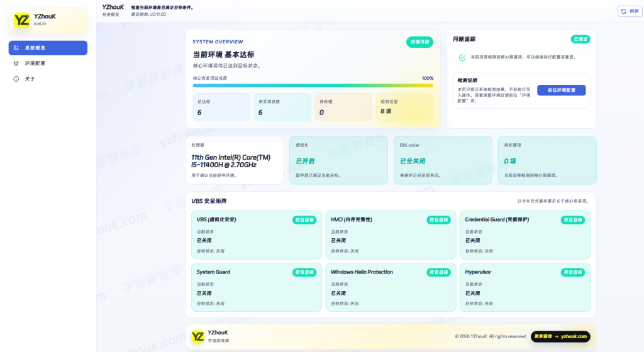Click 已关闭 status in Hypervisor card
Viewport: 644px width, 352px height.
click(472, 294)
